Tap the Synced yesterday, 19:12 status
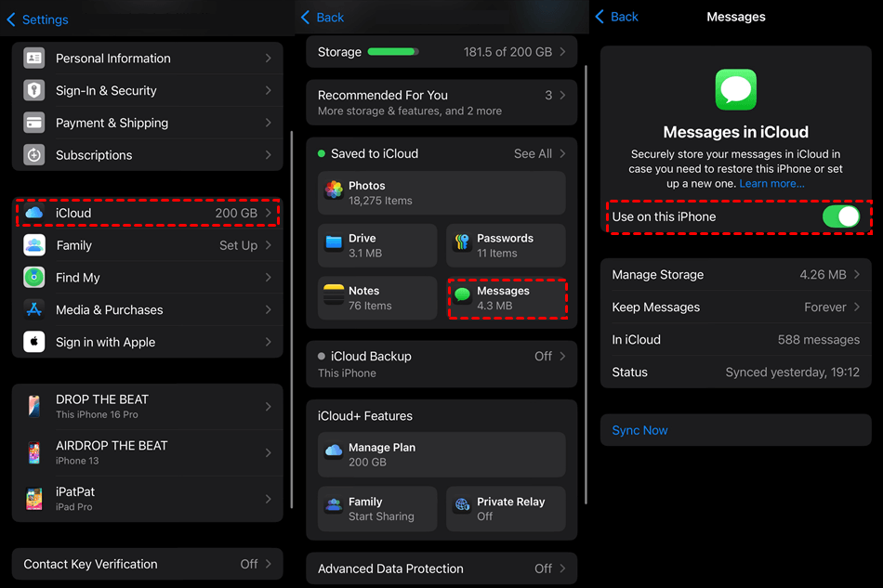Image resolution: width=883 pixels, height=588 pixels. tap(792, 372)
